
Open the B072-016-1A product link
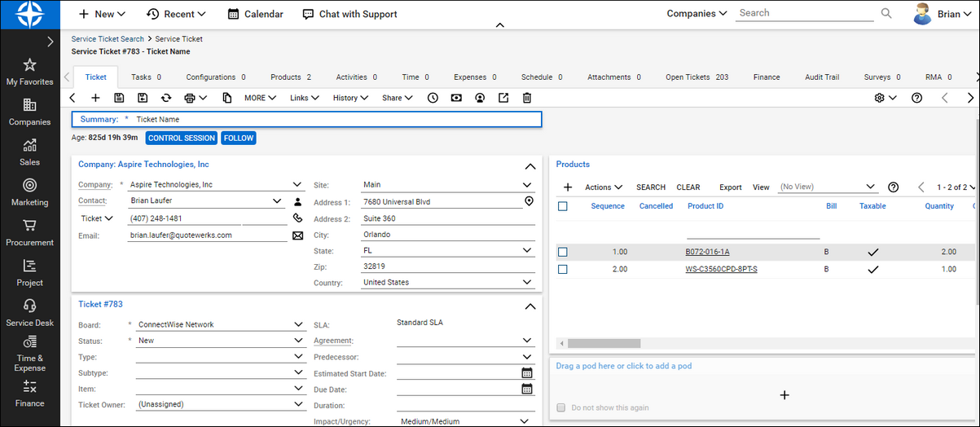(x=707, y=252)
